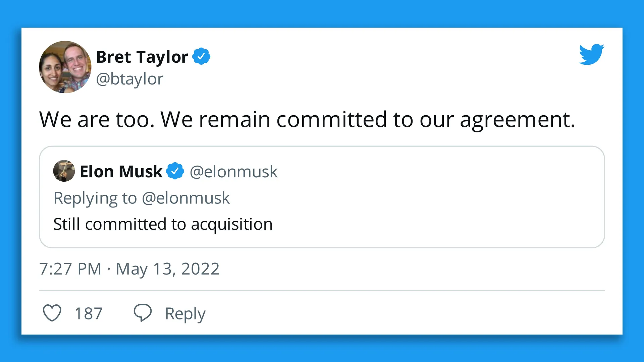Click the 187 likes count
The image size is (644, 362).
pos(88,314)
